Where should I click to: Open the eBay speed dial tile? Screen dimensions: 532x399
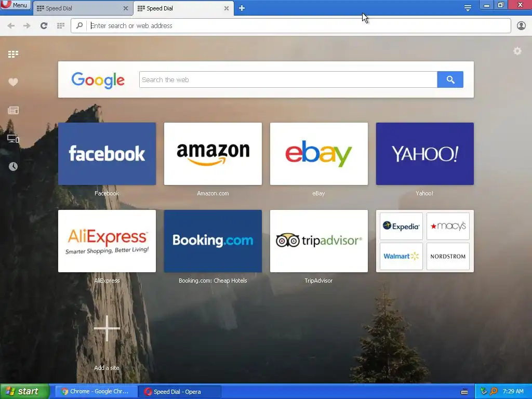coord(319,154)
